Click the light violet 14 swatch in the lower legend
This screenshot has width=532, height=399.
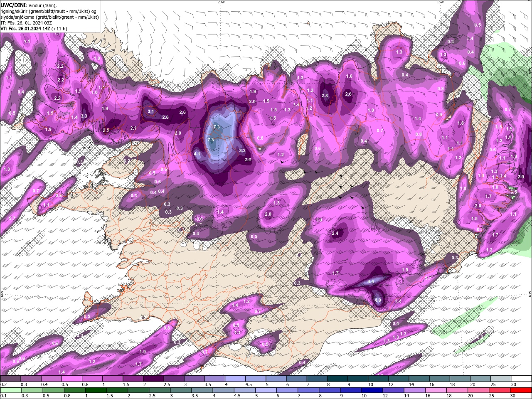pos(414,390)
